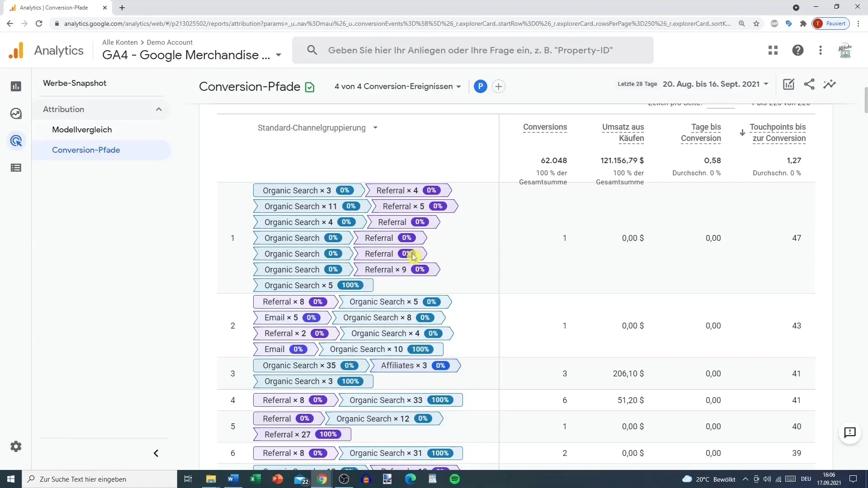Click the blue P filter chip
Screen dimensions: 868x488
481,86
